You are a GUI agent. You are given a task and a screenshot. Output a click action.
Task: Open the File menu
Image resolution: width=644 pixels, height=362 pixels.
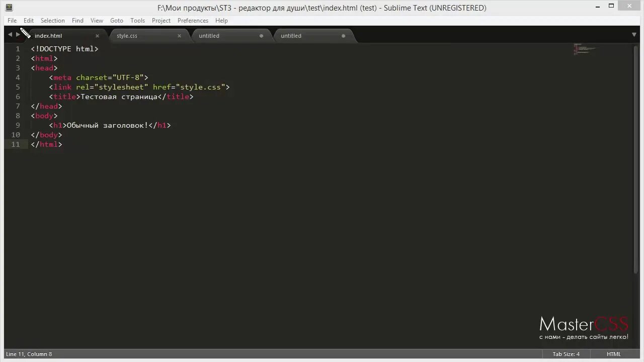[x=12, y=21]
